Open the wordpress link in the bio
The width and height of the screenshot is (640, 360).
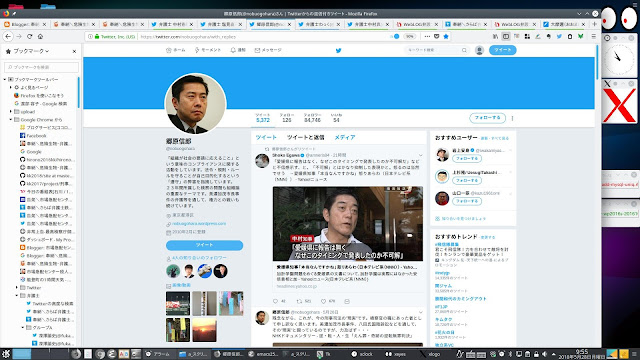coord(199,224)
